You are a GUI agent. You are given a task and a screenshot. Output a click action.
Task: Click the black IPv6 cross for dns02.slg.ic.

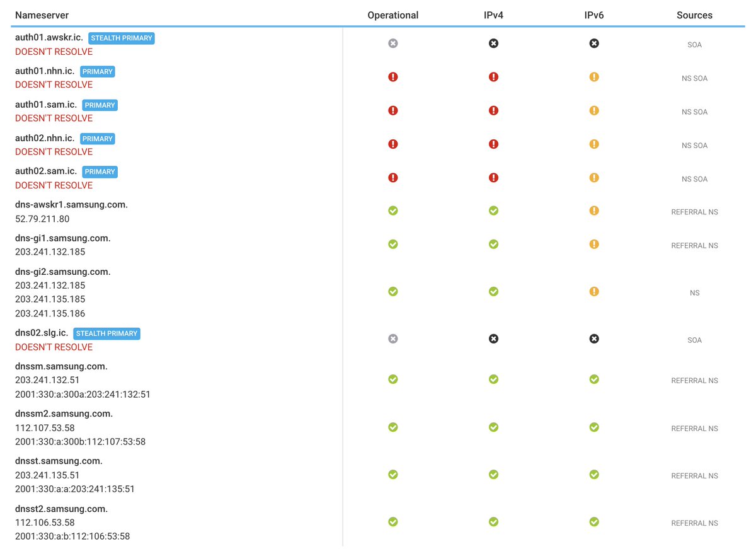[594, 339]
